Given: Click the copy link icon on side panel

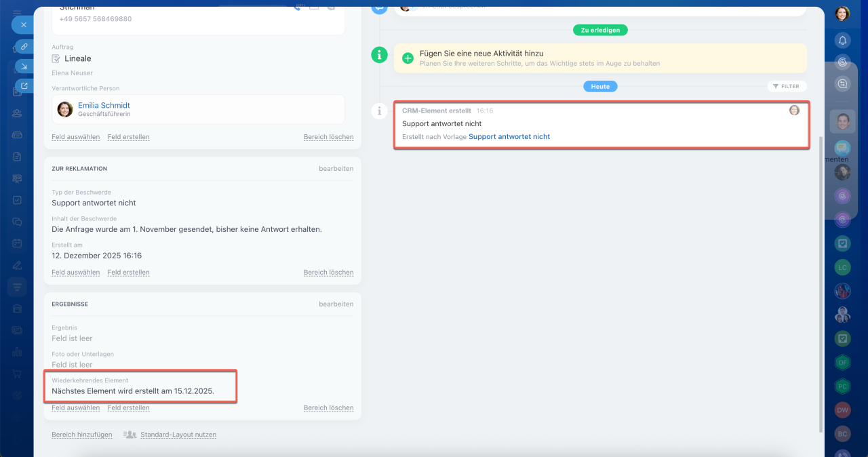Looking at the screenshot, I should (24, 47).
